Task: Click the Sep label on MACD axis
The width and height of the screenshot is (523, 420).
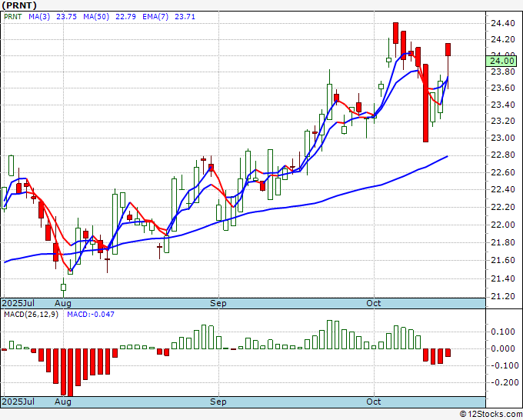Action: tap(218, 402)
